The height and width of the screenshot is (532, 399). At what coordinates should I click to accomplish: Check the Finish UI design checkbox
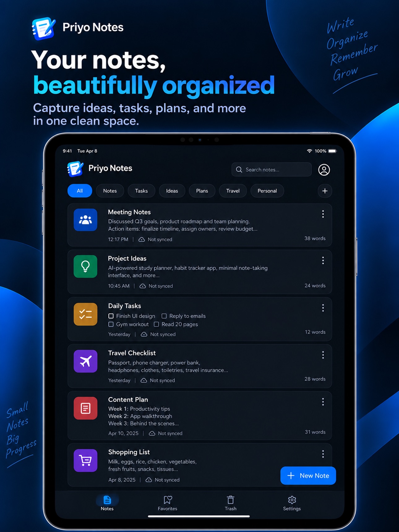(x=111, y=316)
